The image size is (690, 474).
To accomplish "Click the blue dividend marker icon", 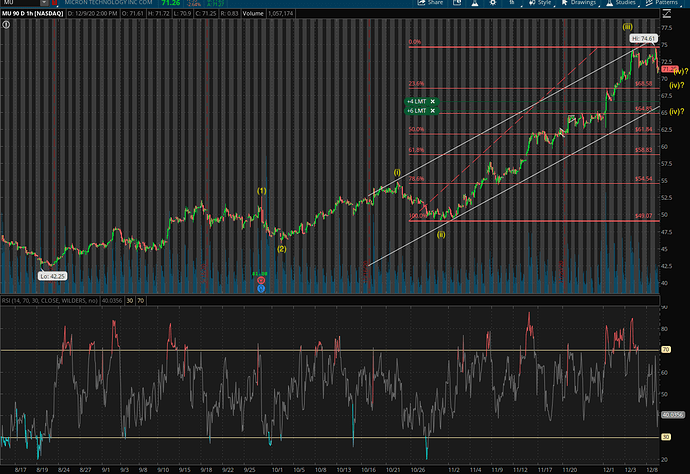I will [261, 289].
